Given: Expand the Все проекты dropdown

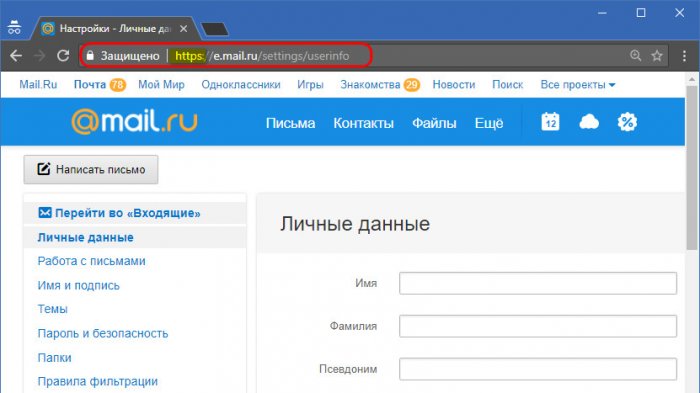Looking at the screenshot, I should [x=578, y=84].
